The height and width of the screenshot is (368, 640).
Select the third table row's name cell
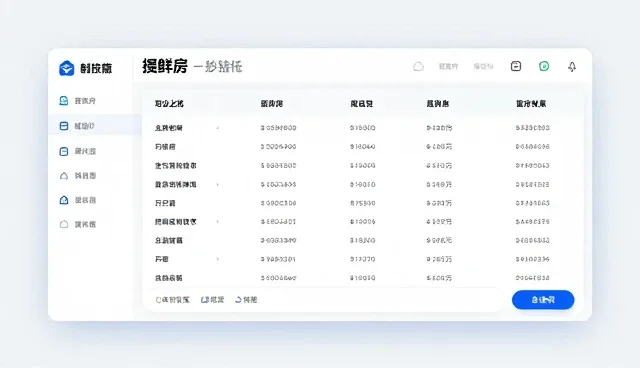pyautogui.click(x=176, y=166)
